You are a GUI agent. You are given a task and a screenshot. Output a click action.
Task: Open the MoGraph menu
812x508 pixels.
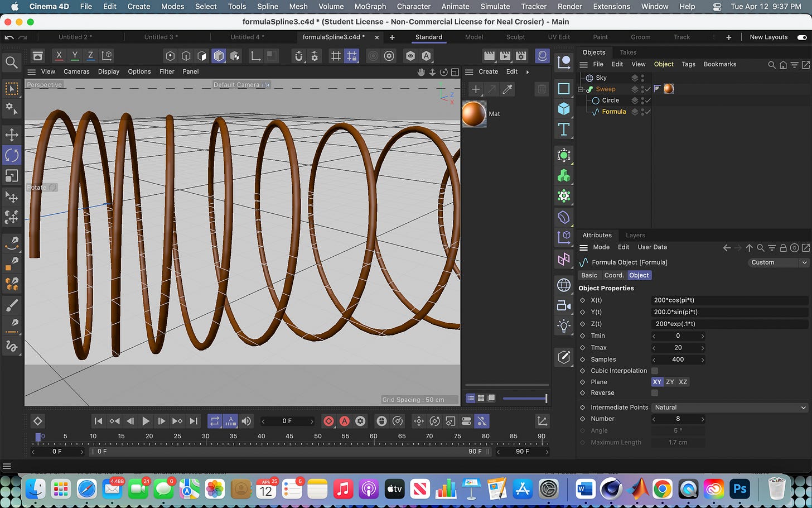click(370, 6)
